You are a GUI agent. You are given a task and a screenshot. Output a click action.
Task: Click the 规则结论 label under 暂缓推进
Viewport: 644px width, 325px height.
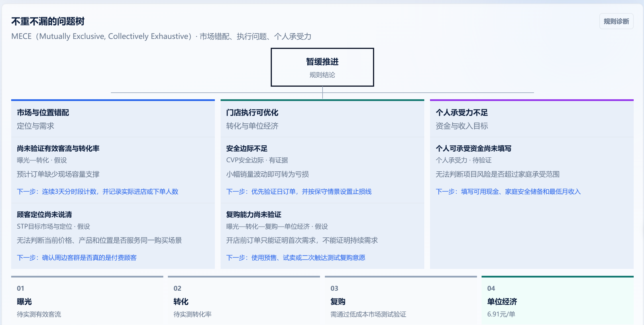click(x=322, y=75)
